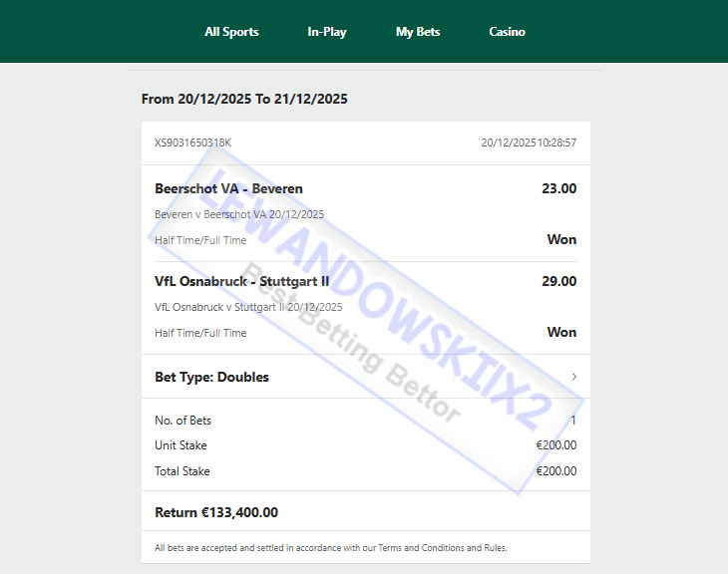
Task: Click the Terms and Conditions and Rules text
Action: click(x=443, y=547)
